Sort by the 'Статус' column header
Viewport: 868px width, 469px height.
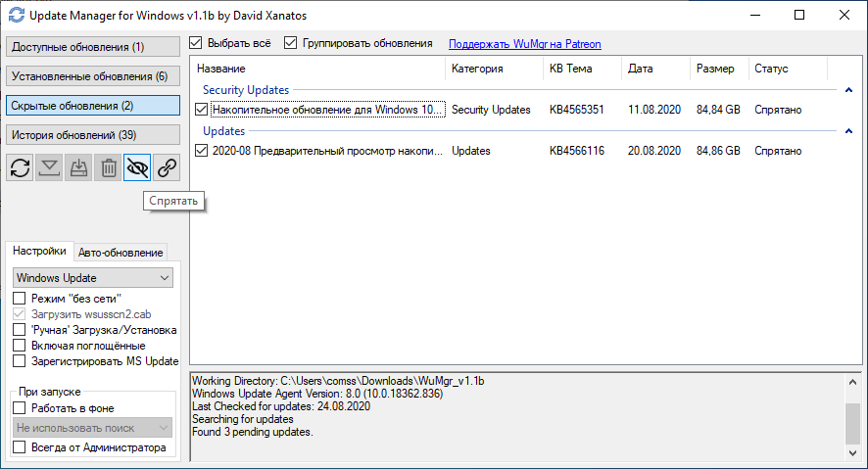pos(788,69)
